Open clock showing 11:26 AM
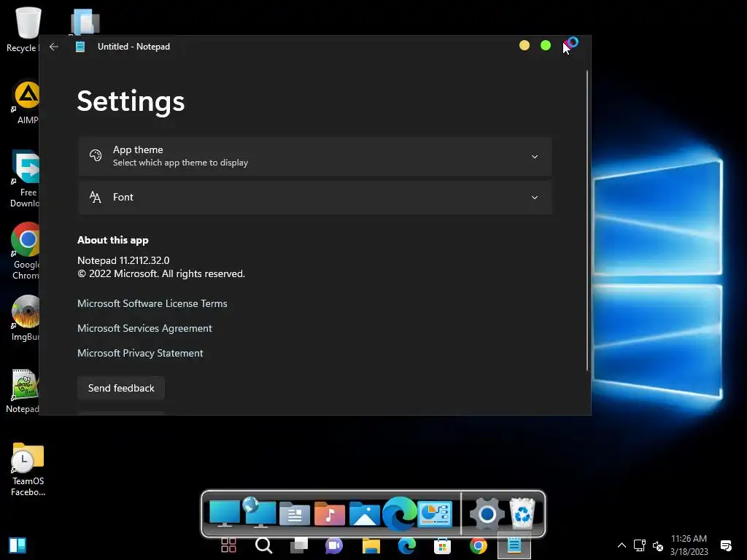The height and width of the screenshot is (560, 747). pyautogui.click(x=689, y=545)
